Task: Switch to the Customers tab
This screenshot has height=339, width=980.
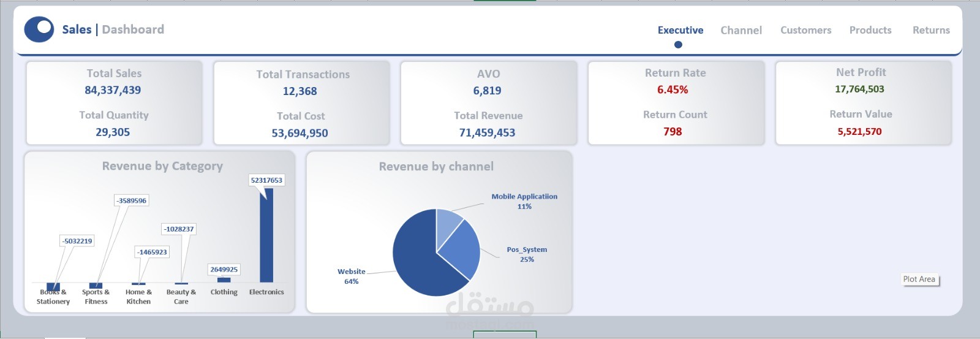Action: click(806, 30)
